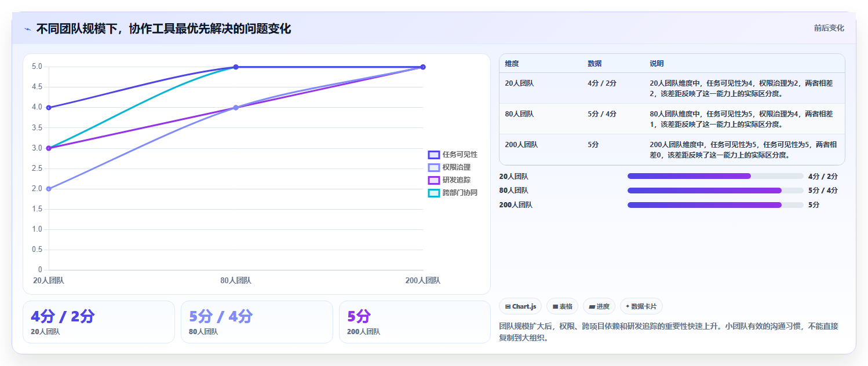Click the 20人团队 progress bar
The image size is (868, 366).
pyautogui.click(x=715, y=176)
